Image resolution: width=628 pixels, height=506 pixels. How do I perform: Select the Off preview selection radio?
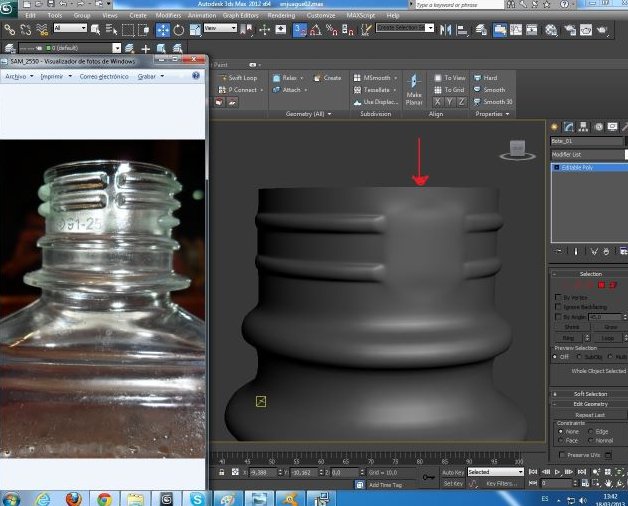[x=555, y=356]
